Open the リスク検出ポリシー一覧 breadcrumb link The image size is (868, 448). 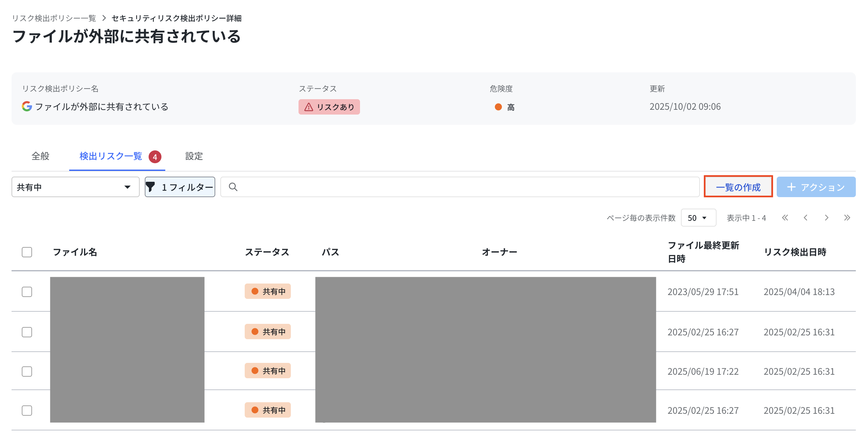(x=54, y=18)
